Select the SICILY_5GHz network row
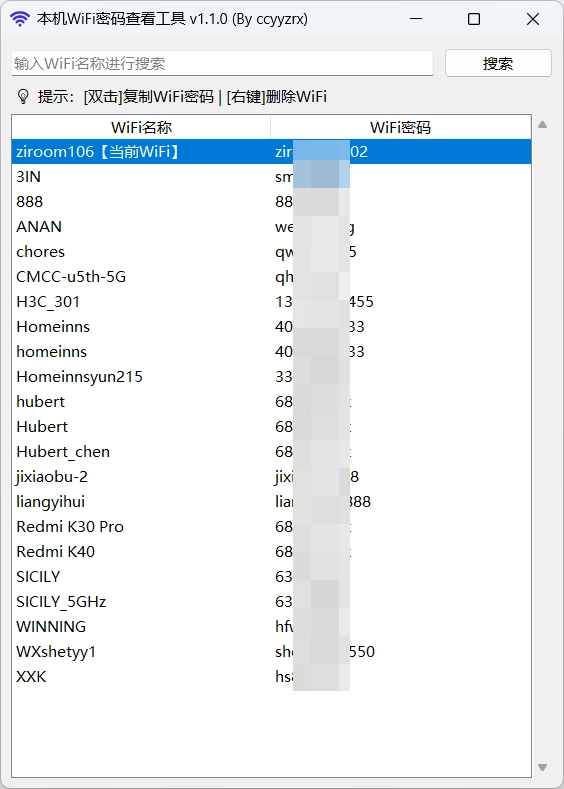 pyautogui.click(x=271, y=602)
